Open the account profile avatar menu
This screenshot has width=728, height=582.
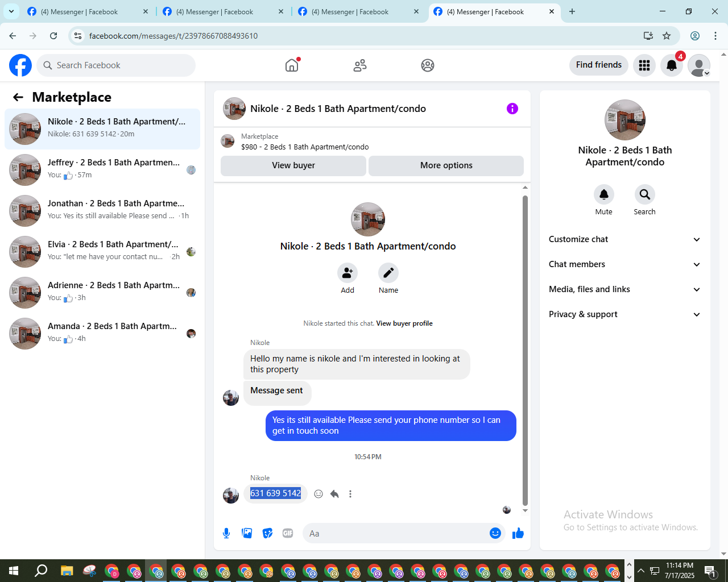click(x=699, y=65)
